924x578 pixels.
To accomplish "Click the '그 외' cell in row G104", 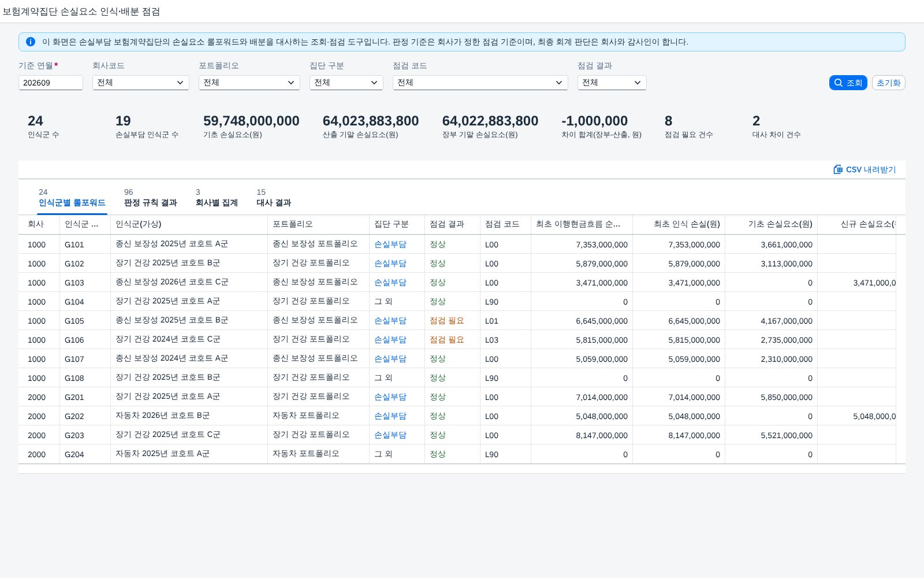I will tap(397, 302).
